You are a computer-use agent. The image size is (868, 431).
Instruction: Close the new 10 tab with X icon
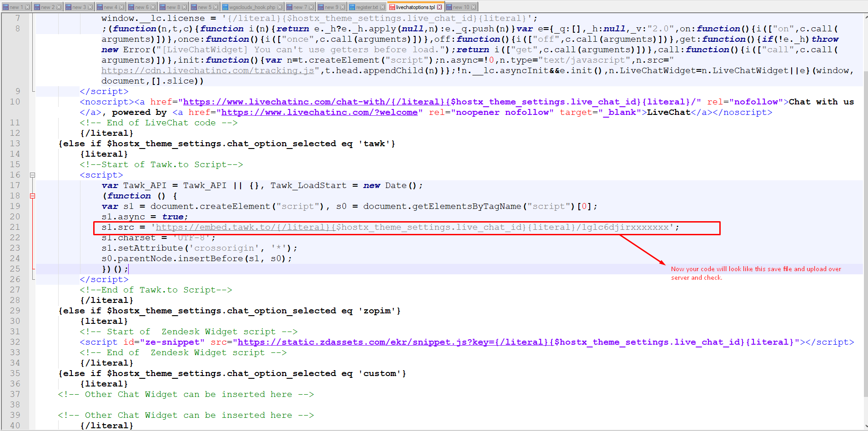click(x=474, y=7)
